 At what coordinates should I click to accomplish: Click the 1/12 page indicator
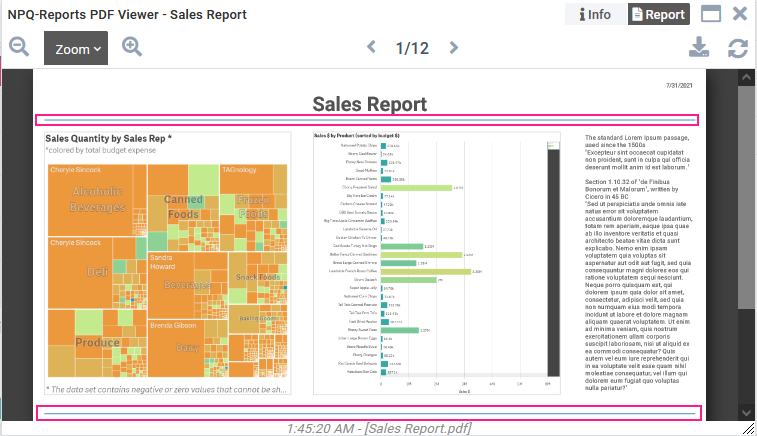click(412, 48)
